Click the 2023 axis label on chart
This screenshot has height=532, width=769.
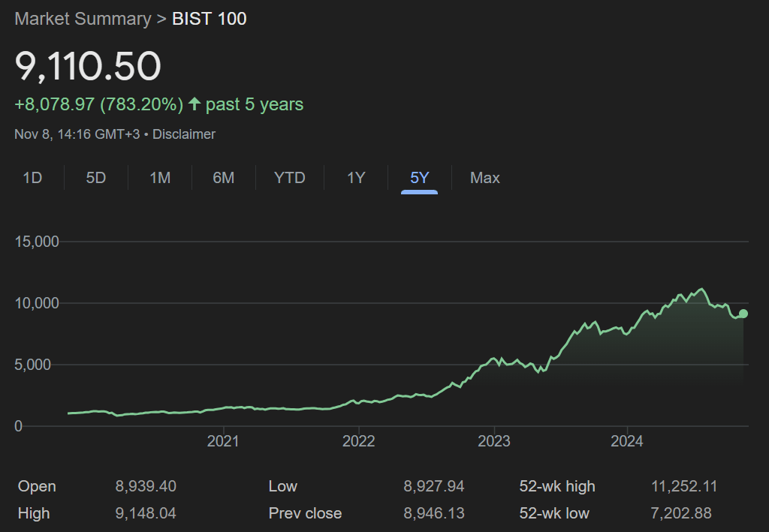(x=494, y=442)
